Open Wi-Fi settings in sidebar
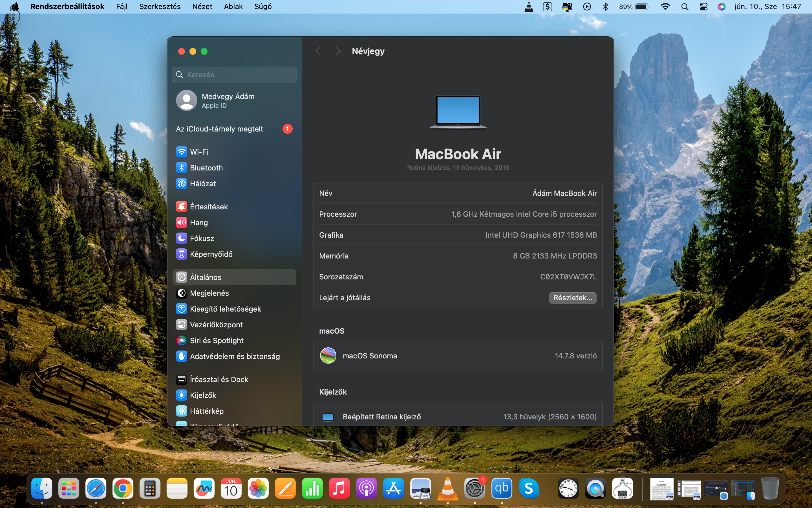Screen dimensions: 812x508 coord(234,152)
